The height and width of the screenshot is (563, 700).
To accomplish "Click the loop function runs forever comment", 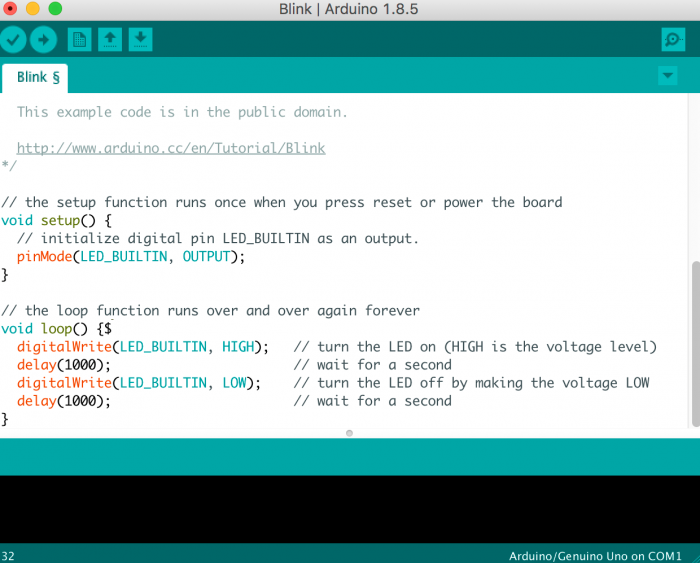I will pos(210,310).
